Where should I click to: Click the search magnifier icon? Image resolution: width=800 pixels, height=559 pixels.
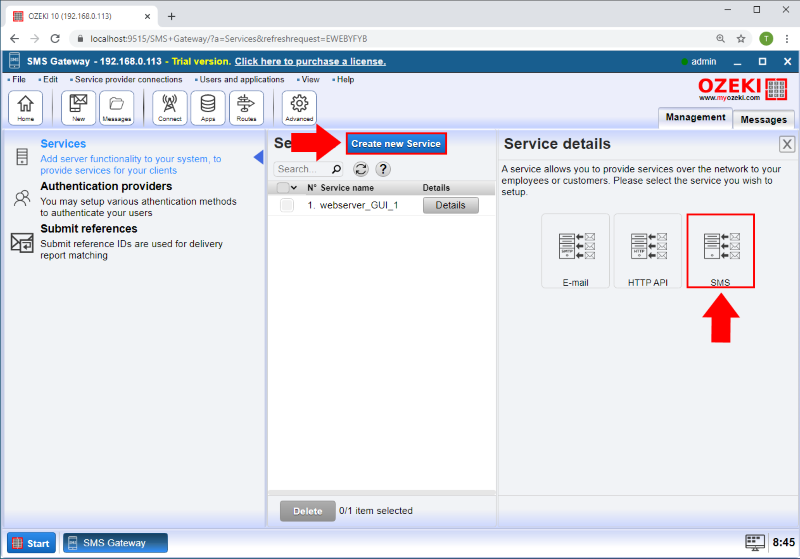coord(336,169)
